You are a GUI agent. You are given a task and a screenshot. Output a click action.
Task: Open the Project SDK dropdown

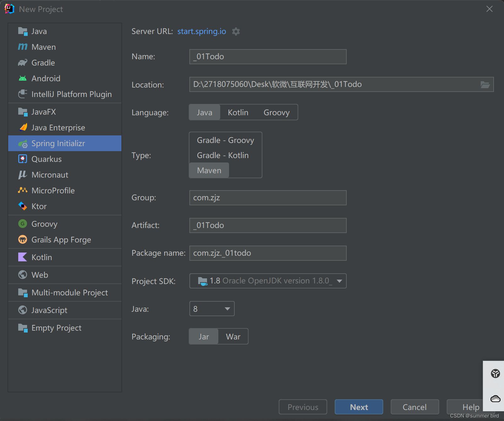268,281
